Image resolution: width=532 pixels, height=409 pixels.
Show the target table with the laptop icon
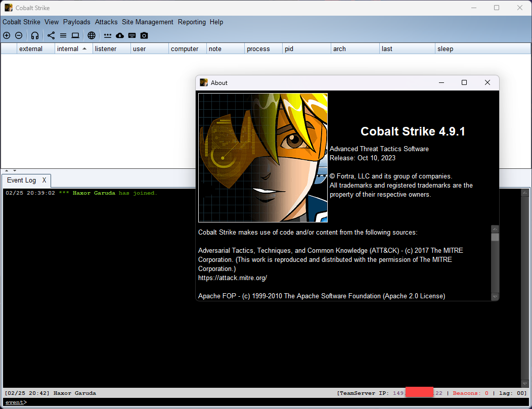75,35
